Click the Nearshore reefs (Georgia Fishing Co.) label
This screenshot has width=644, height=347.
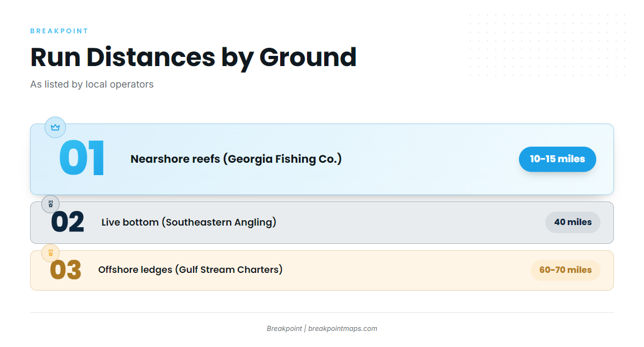[x=236, y=159]
